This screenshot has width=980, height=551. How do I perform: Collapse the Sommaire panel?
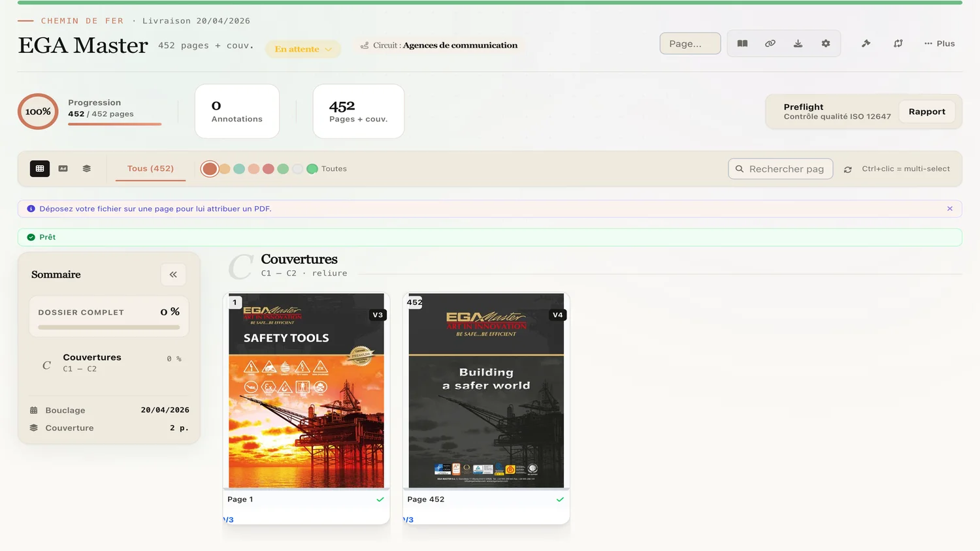point(173,275)
